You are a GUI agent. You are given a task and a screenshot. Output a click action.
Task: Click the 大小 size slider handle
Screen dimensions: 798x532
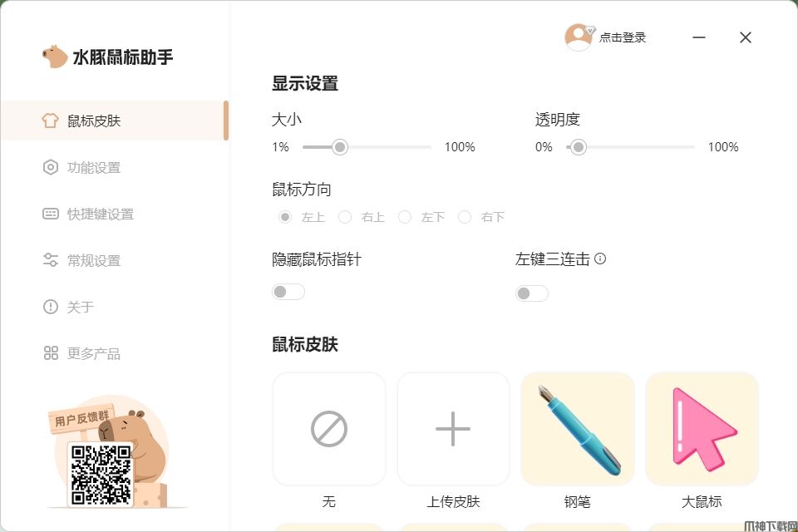(x=339, y=147)
